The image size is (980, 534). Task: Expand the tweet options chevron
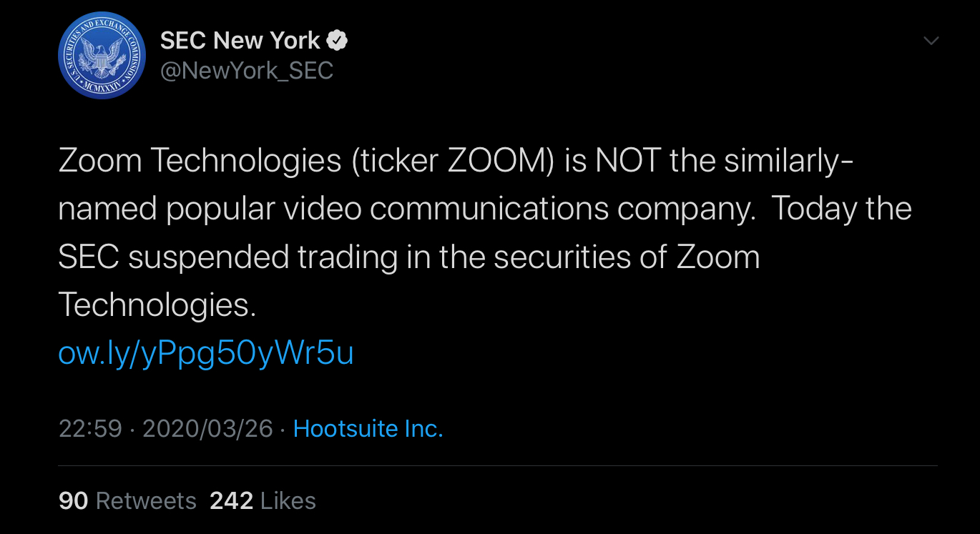(931, 41)
